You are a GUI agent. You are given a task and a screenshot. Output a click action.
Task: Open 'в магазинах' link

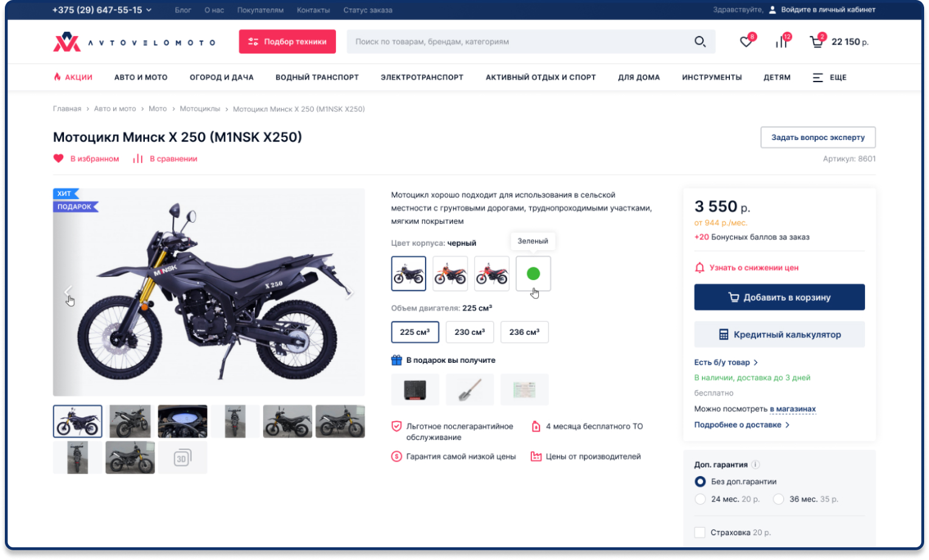[793, 409]
